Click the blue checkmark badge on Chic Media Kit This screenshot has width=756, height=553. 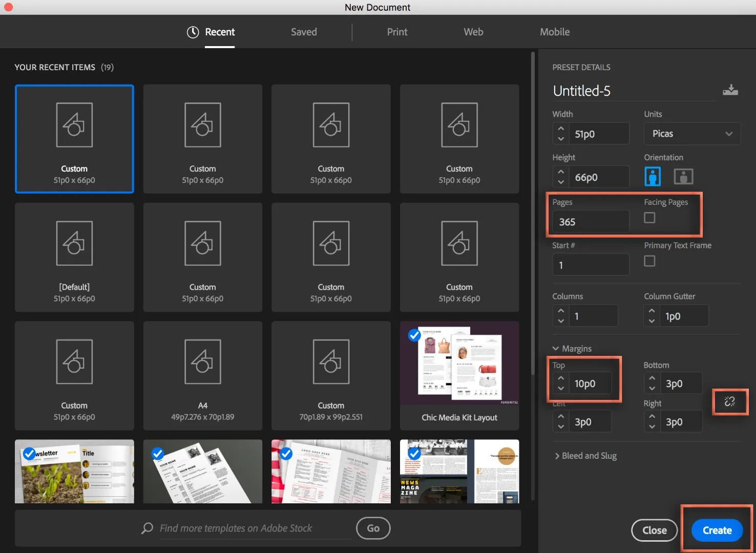(x=414, y=335)
